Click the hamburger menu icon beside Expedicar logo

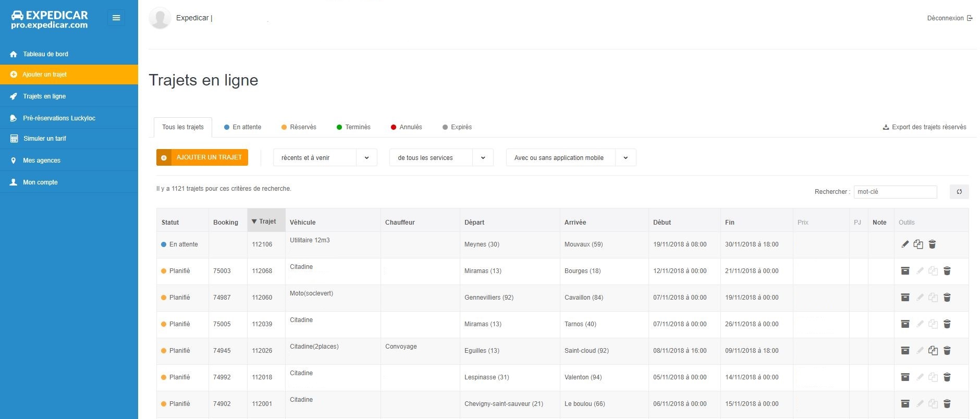point(116,18)
